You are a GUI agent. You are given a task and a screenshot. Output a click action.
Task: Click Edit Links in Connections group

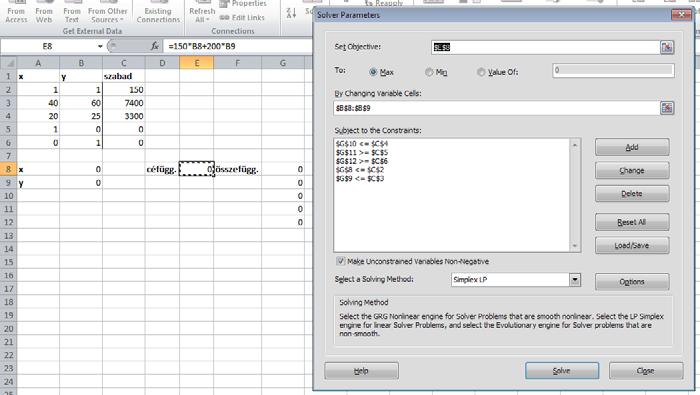point(242,17)
